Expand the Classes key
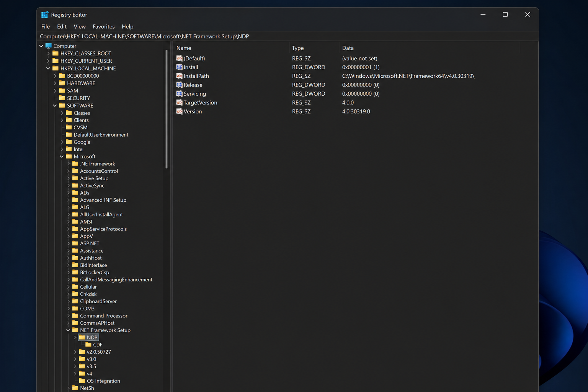Screen dimensions: 588x392 click(62, 113)
